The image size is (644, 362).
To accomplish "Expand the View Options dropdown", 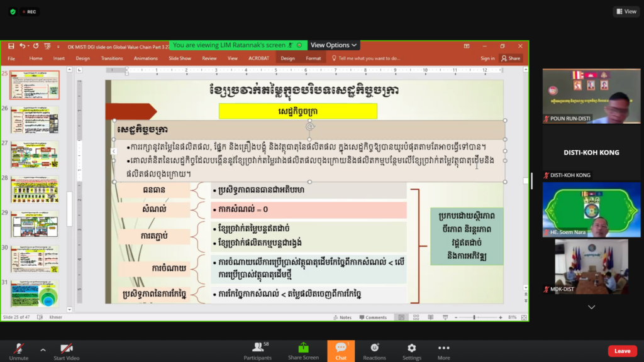I will tap(335, 45).
